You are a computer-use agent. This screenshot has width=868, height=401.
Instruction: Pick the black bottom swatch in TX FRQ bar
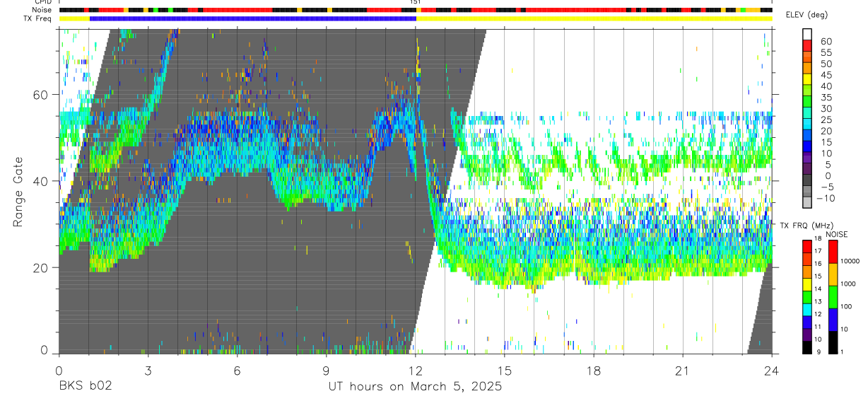tap(807, 347)
